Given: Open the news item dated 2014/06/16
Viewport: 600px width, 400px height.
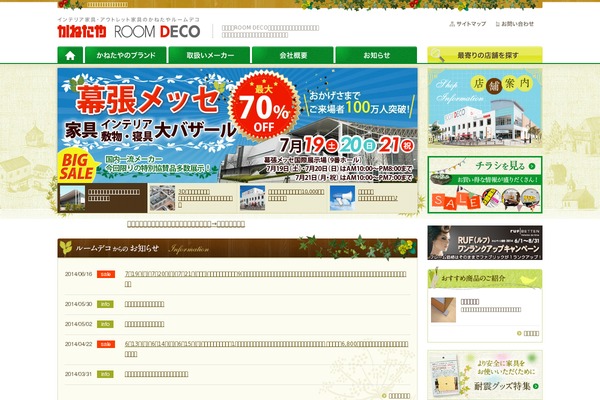Looking at the screenshot, I should [x=265, y=279].
